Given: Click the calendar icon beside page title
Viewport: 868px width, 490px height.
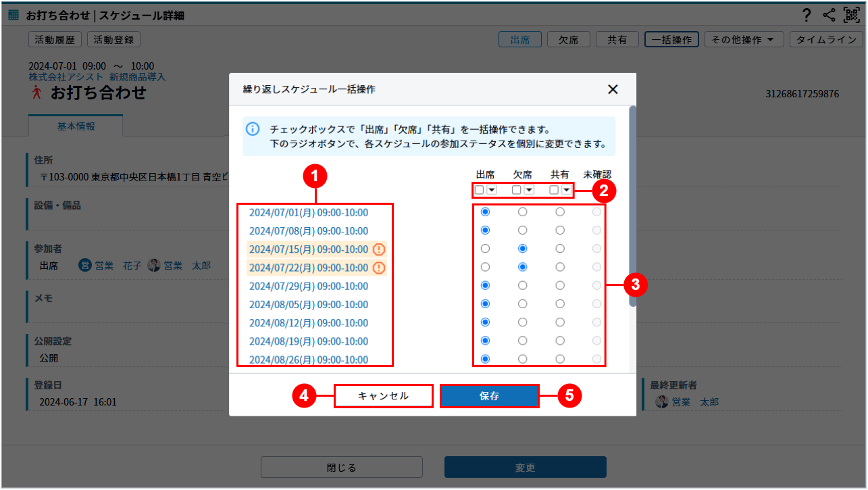Looking at the screenshot, I should pos(14,16).
